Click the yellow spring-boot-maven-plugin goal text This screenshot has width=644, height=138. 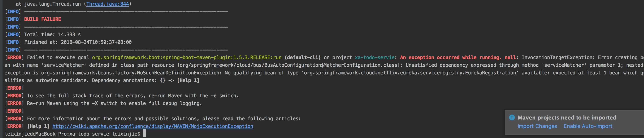point(187,58)
